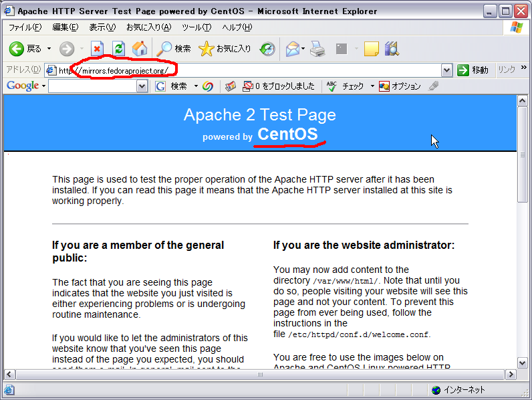Expand the リンク links toolbar chevron
The height and width of the screenshot is (400, 532).
coord(523,68)
